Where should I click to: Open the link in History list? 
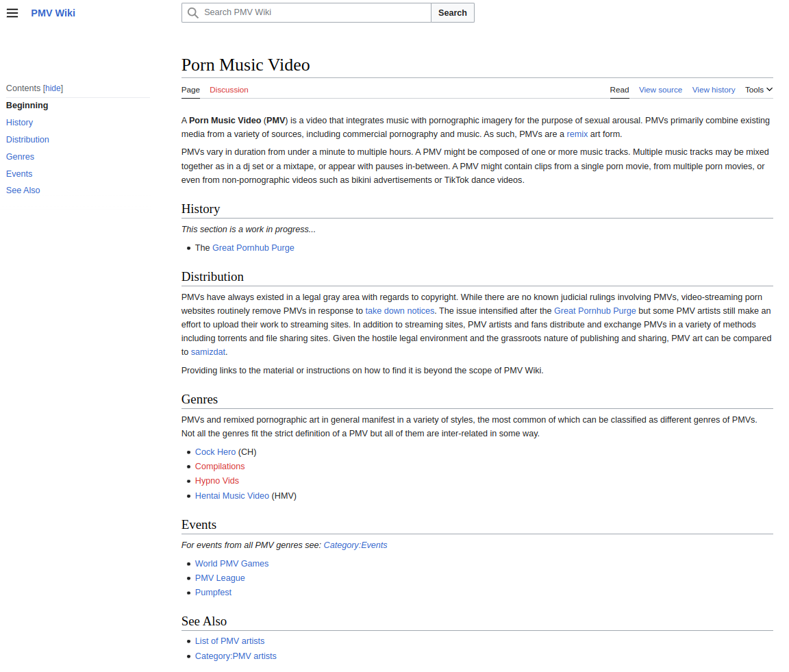253,248
